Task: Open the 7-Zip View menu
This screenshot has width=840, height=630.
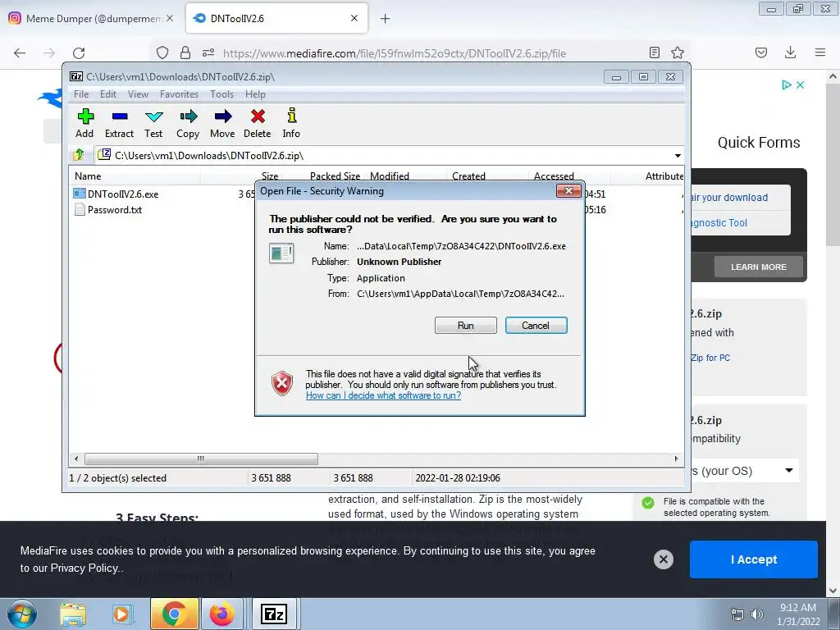Action: click(x=138, y=94)
